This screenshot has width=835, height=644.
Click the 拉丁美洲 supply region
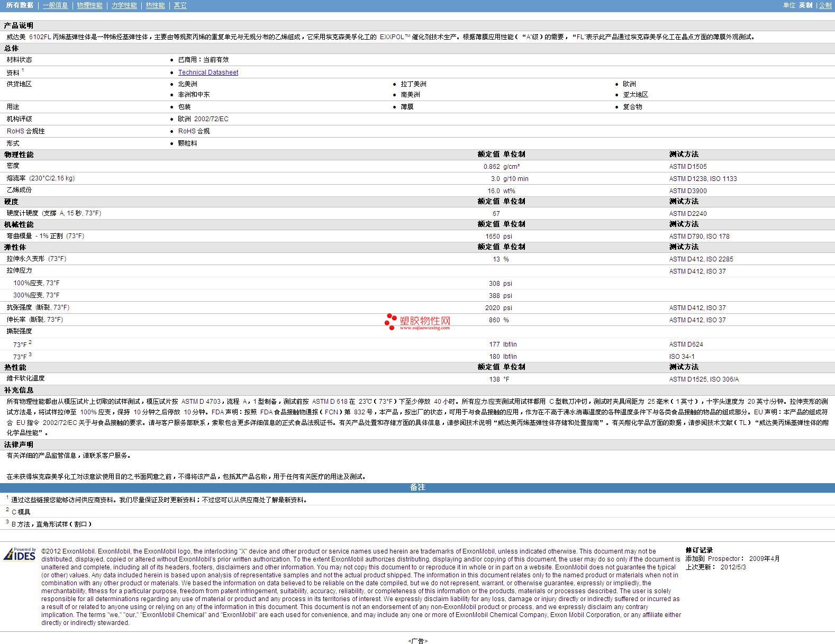[413, 84]
